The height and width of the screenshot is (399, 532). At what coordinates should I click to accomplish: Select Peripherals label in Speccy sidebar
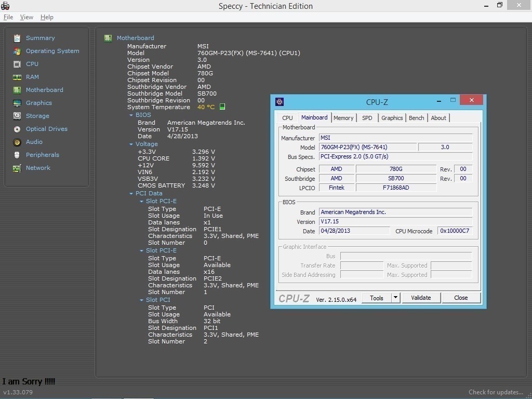(x=43, y=155)
